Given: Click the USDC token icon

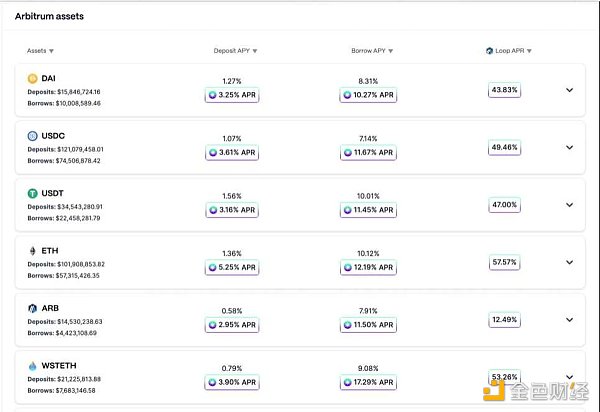Looking at the screenshot, I should point(32,136).
